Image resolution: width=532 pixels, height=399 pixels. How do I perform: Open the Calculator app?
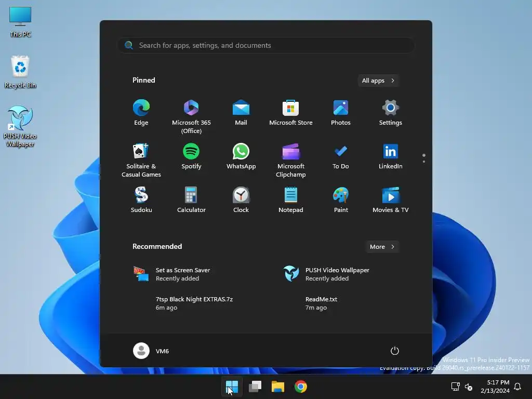pyautogui.click(x=191, y=200)
